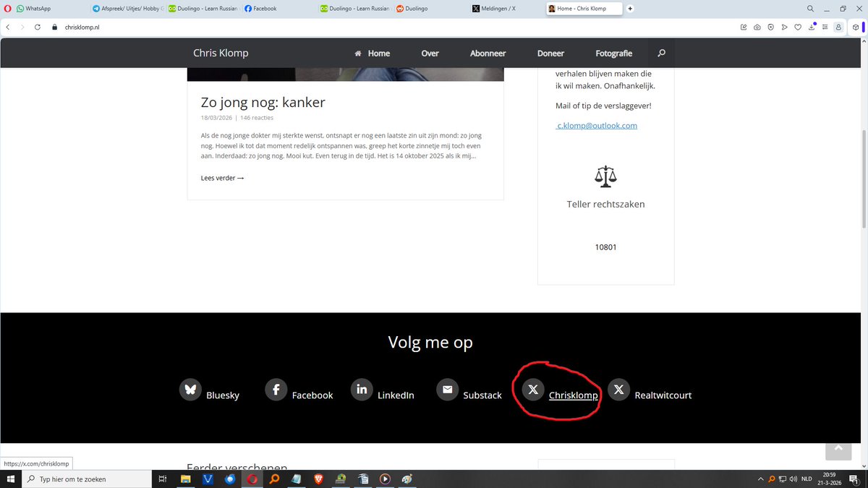868x488 pixels.
Task: Reload the page with refresh icon
Action: click(x=37, y=27)
